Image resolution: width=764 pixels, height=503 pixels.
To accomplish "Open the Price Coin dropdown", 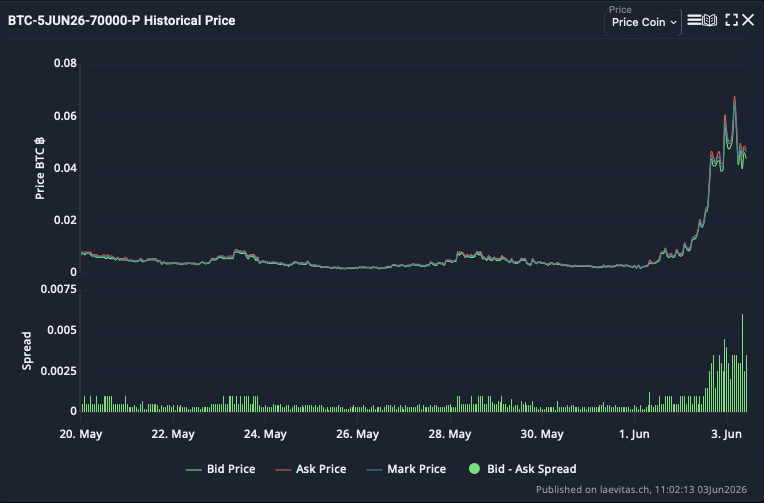I will pos(643,22).
